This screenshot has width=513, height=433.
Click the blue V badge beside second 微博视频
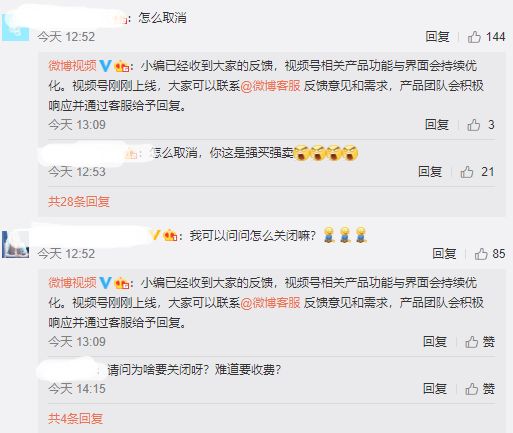(x=105, y=283)
